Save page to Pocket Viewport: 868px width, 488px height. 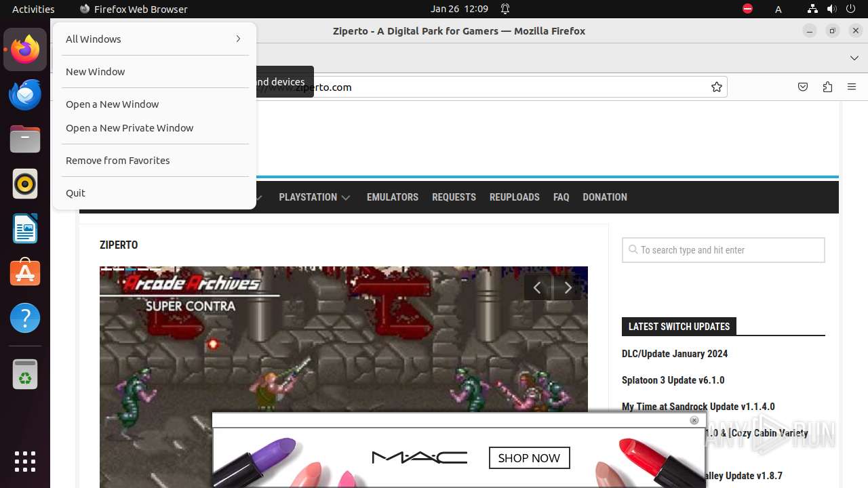click(x=803, y=87)
